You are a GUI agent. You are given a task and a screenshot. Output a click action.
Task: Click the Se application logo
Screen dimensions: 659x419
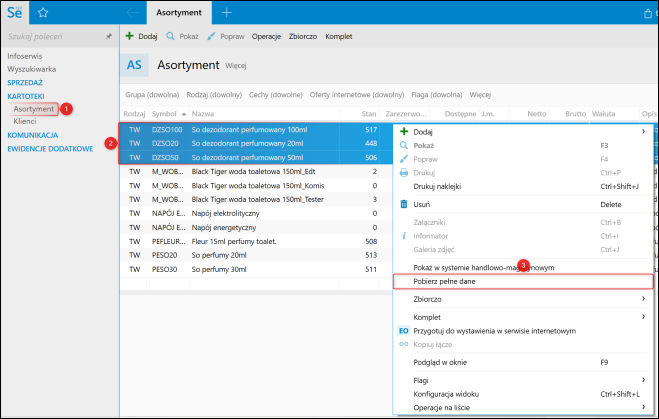[14, 12]
